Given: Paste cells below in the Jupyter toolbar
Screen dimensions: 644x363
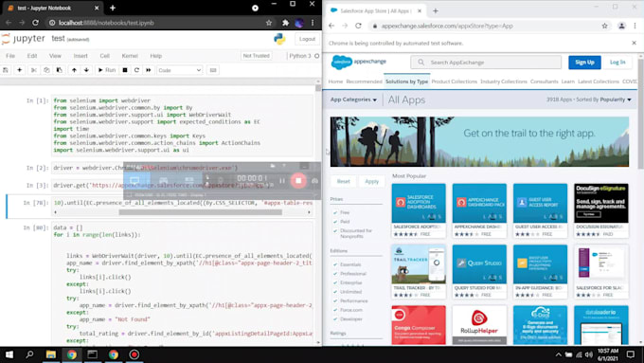Looking at the screenshot, I should point(59,70).
